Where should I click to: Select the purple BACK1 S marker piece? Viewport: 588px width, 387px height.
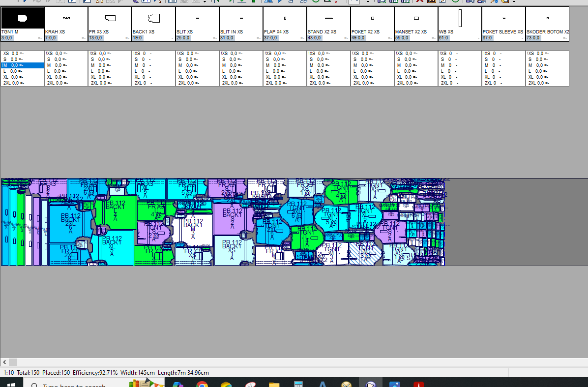point(232,219)
